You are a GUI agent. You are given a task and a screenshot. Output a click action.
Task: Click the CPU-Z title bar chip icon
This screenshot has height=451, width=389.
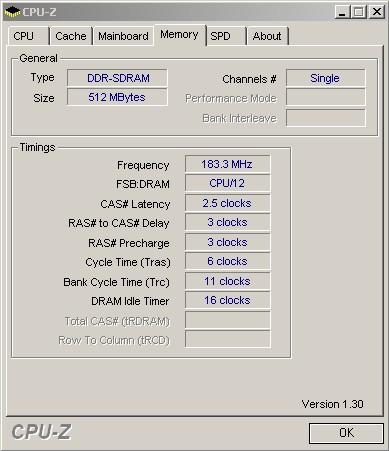tap(12, 12)
